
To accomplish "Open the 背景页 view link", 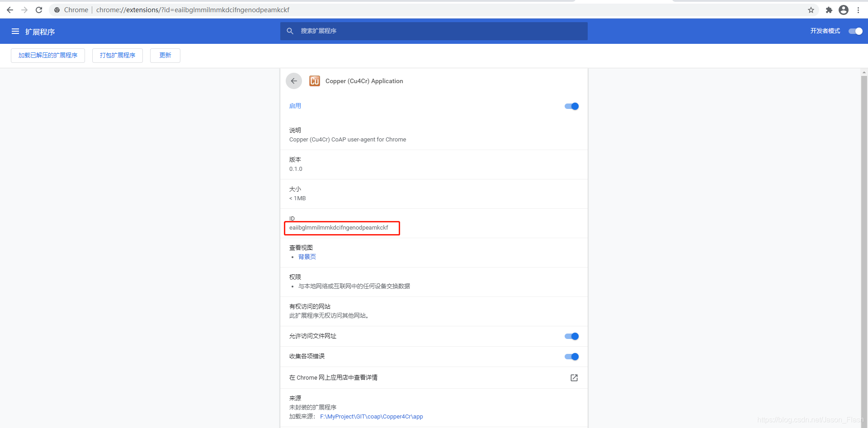I will coord(307,257).
